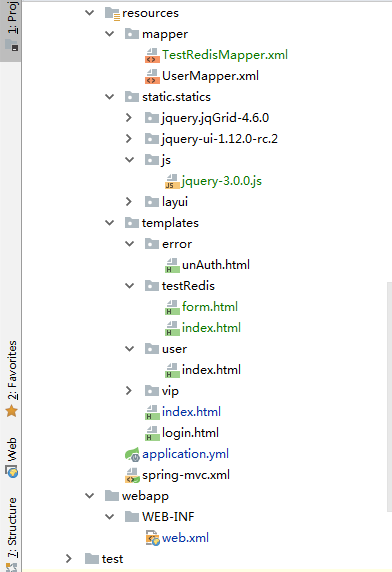
Task: Select blue index.html under templates root
Action: pos(191,412)
